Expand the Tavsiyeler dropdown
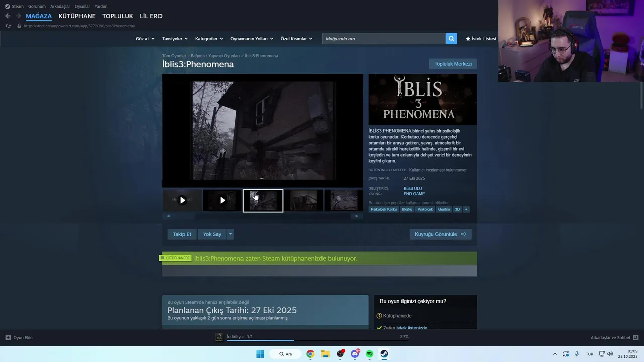The height and width of the screenshot is (362, 644). click(x=175, y=39)
